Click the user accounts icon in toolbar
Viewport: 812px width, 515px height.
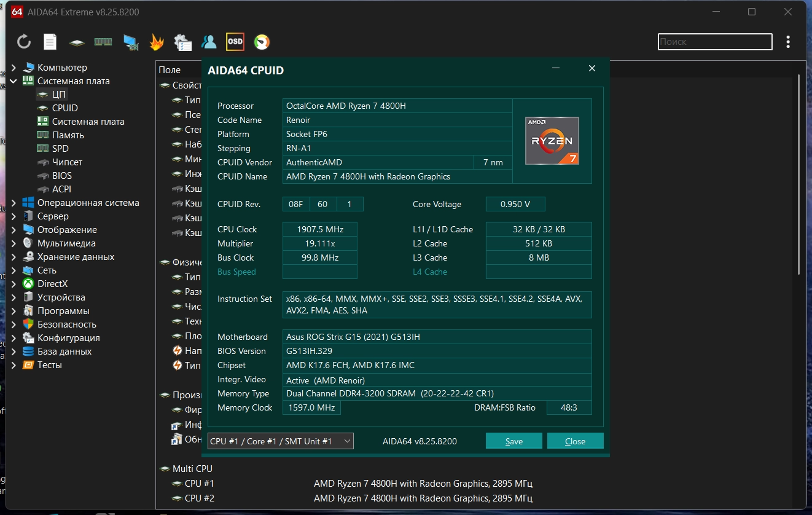click(209, 42)
